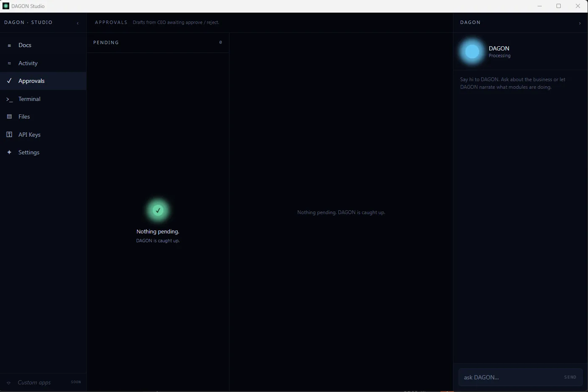Expand the PENDING section header
The width and height of the screenshot is (588, 392).
point(106,42)
